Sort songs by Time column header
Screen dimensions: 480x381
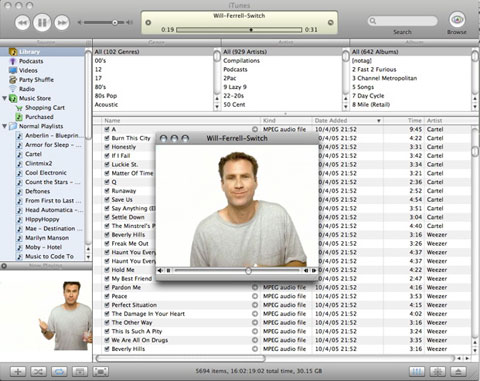(x=403, y=120)
